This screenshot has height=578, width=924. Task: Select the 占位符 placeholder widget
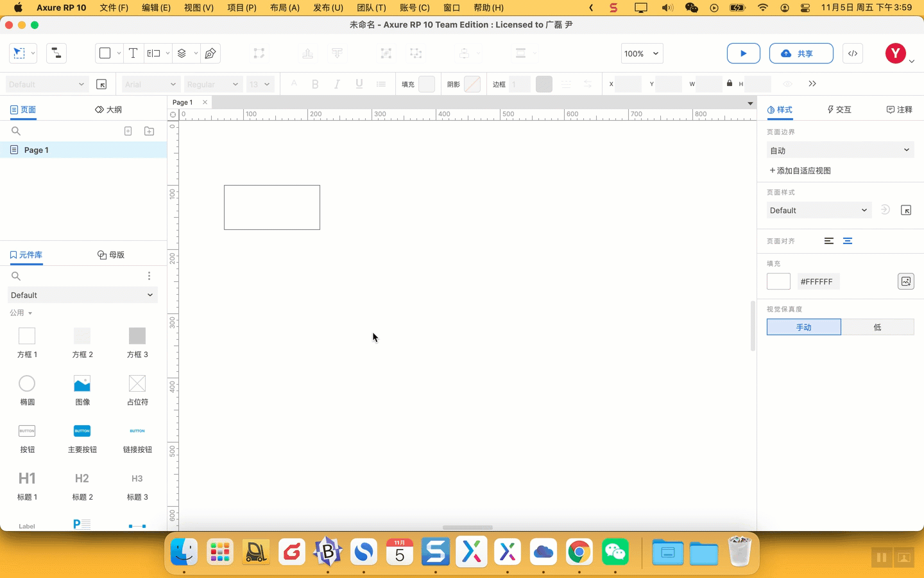(x=137, y=390)
